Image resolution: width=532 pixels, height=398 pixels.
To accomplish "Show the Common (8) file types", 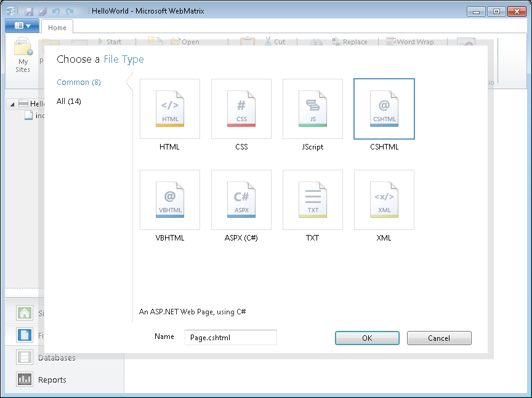I will pos(79,82).
